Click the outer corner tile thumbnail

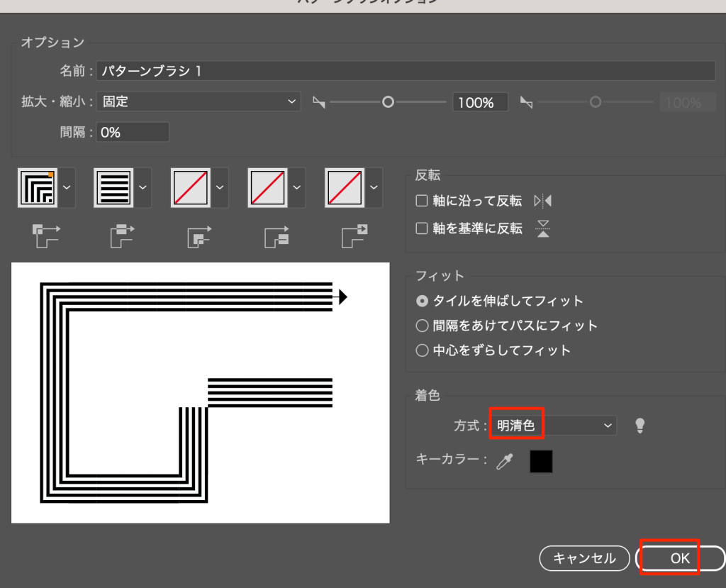pyautogui.click(x=38, y=188)
